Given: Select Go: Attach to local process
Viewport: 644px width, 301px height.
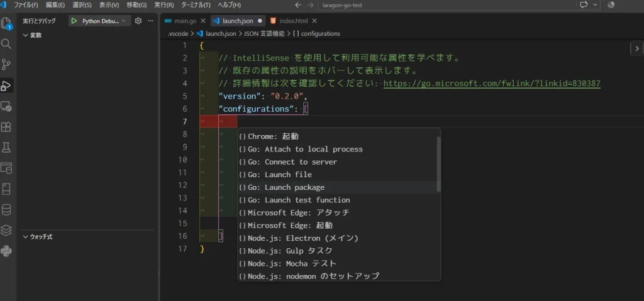Looking at the screenshot, I should (x=337, y=149).
